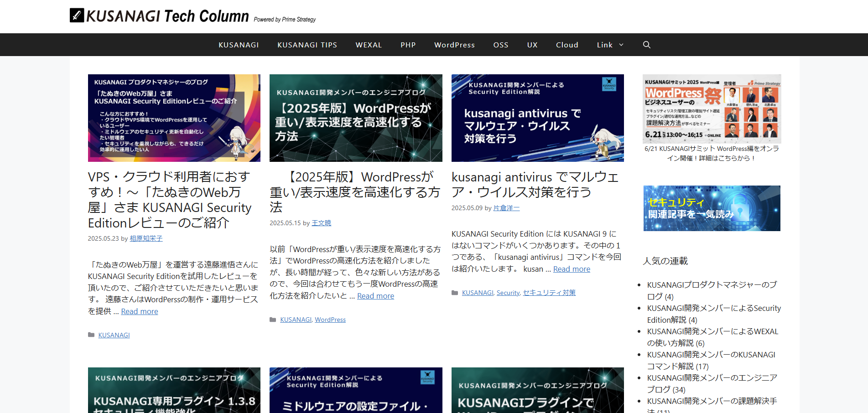Open KUSANAGI開発メンバーのエンジニアブログ series
The image size is (868, 413).
712,383
